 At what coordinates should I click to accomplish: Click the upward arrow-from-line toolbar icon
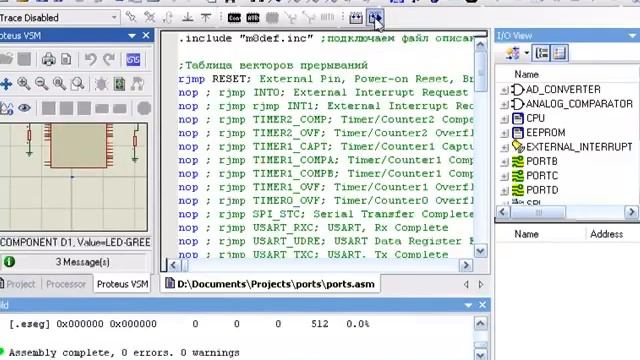[x=206, y=17]
